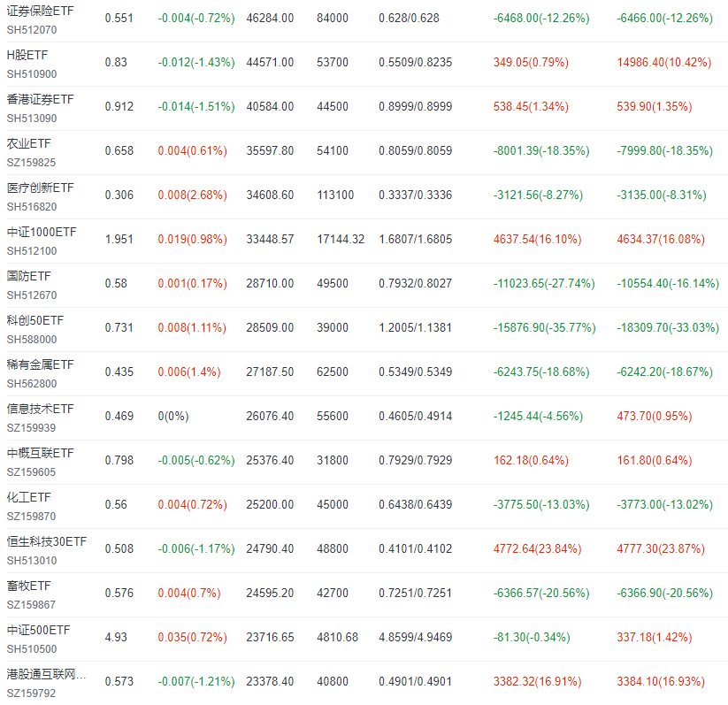The image size is (728, 705).
Task: Select the 中概互联ETF fund name
Action: tap(41, 453)
